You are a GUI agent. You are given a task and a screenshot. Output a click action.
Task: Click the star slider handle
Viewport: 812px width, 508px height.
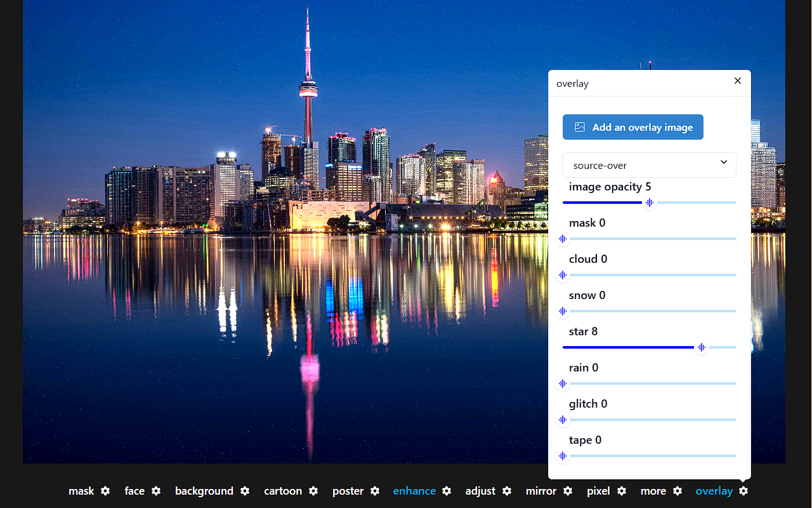pos(702,347)
